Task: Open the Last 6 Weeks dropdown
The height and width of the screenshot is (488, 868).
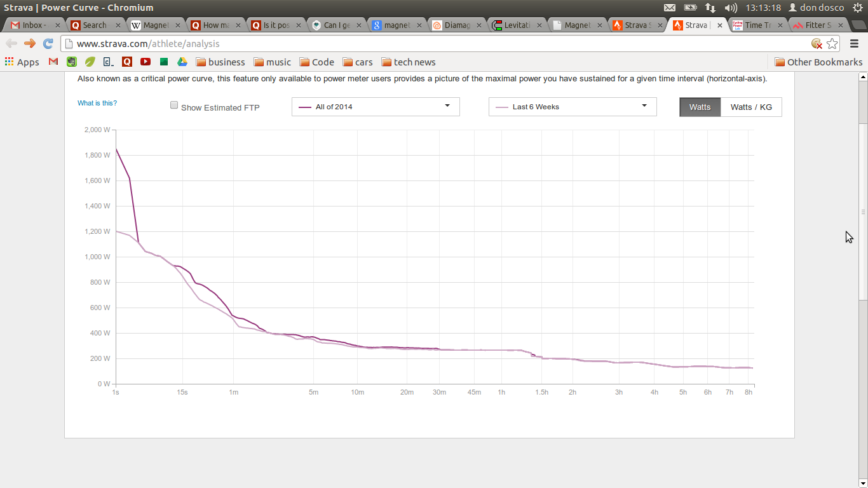Action: 573,107
